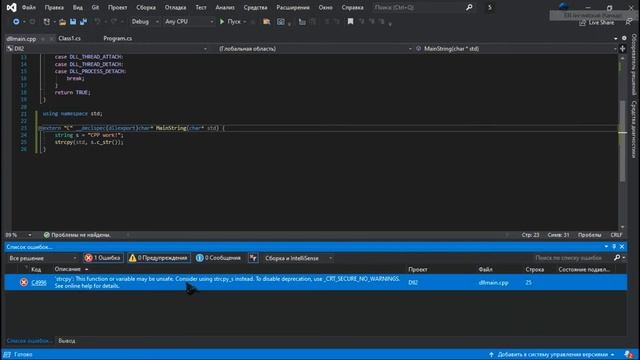Image resolution: width=640 pixels, height=360 pixels.
Task: Switch to the Вывод output tab
Action: 67,340
